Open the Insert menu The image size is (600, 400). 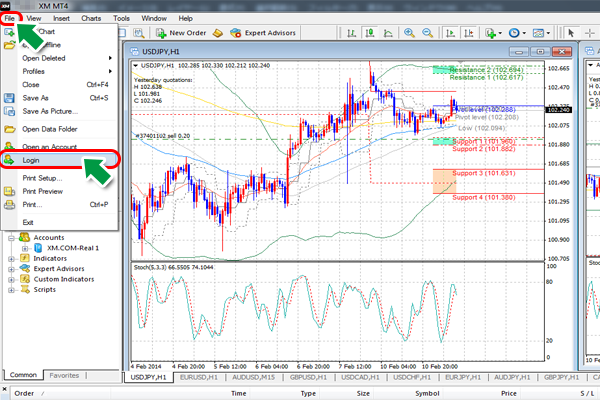click(x=61, y=18)
